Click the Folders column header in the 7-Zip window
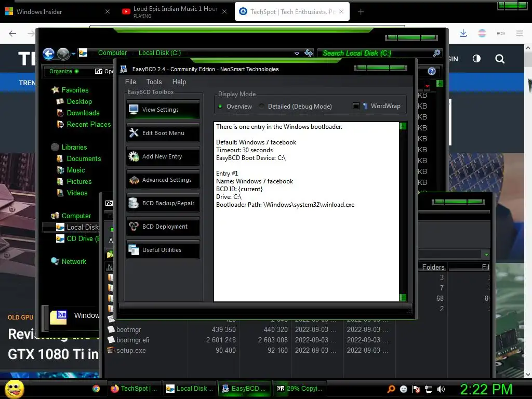This screenshot has width=532, height=399. pyautogui.click(x=433, y=268)
